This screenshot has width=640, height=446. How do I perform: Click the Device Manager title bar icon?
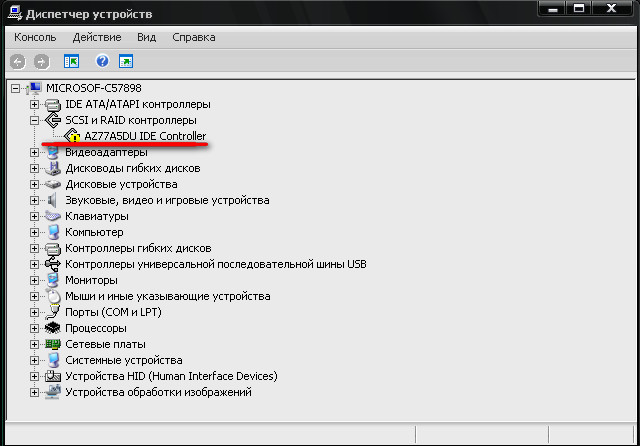pyautogui.click(x=15, y=13)
